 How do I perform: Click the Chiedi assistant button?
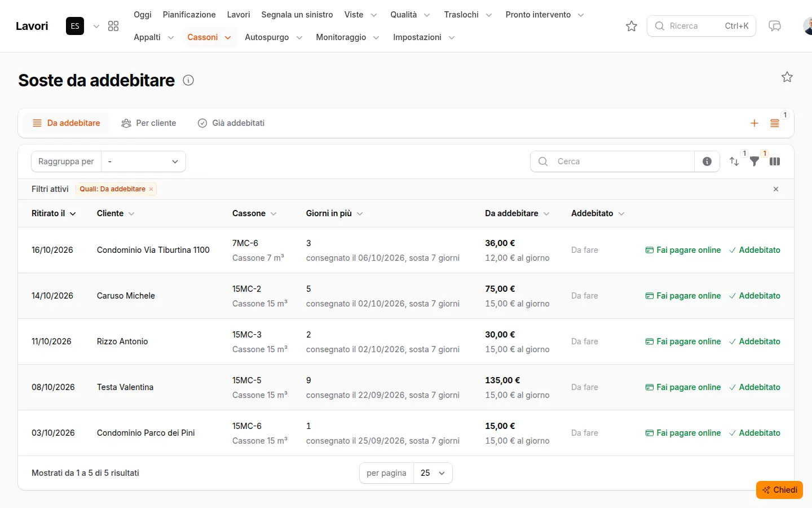point(779,490)
